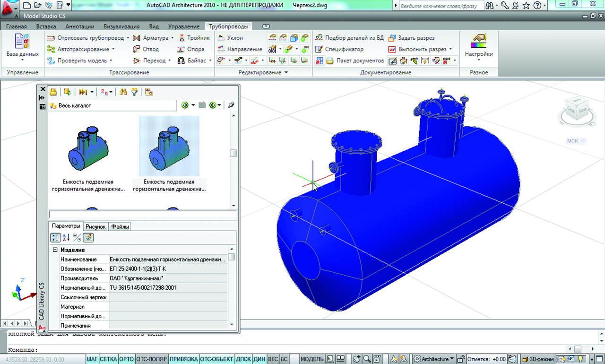Image resolution: width=605 pixels, height=364 pixels.
Task: Click the pin icon beside catalog path
Action: 231,105
